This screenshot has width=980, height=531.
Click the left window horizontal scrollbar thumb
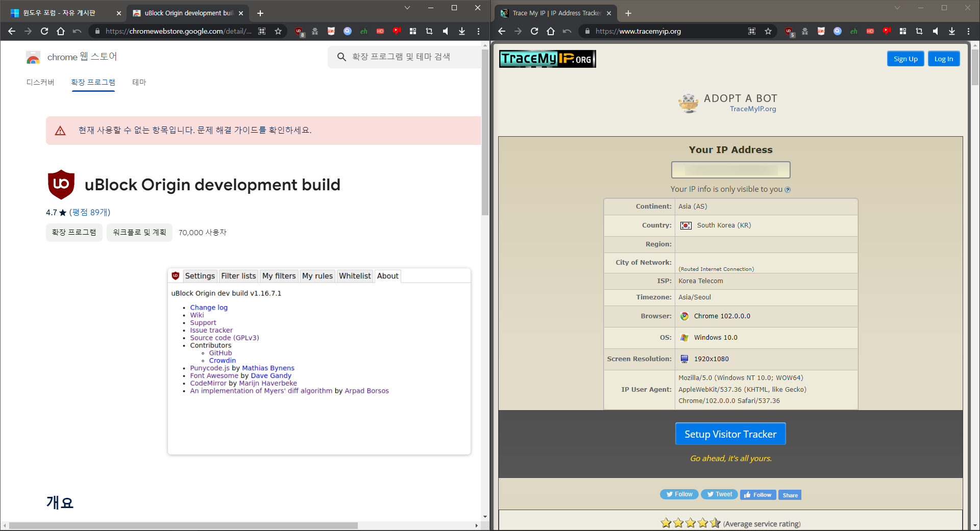[x=184, y=525]
